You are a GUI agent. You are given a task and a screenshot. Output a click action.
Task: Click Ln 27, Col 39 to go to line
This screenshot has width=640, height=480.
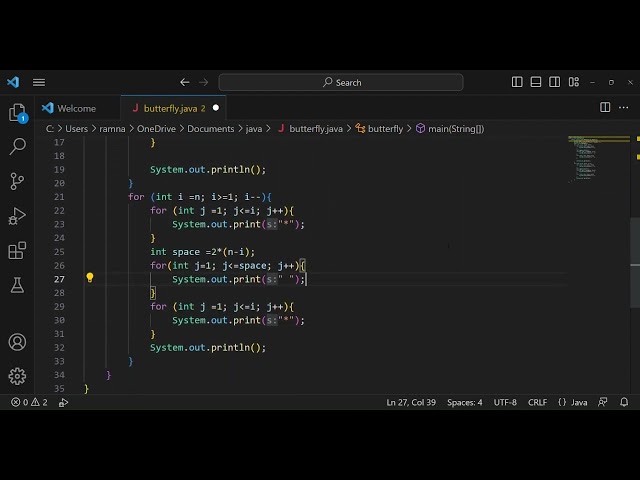pos(411,402)
